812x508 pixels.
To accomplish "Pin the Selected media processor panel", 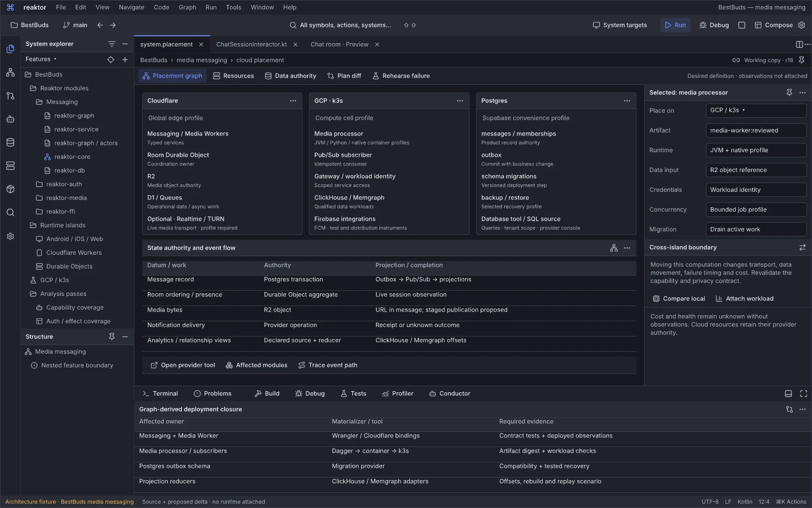I will pos(789,92).
